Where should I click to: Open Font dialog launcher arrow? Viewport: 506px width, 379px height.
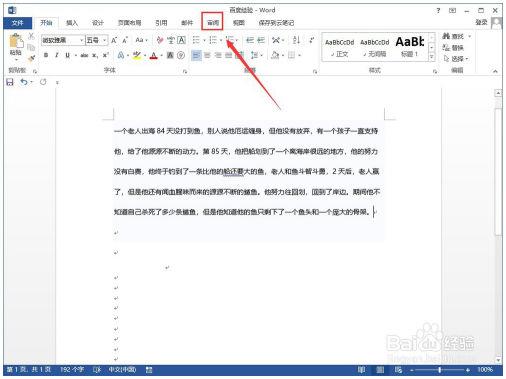(185, 71)
